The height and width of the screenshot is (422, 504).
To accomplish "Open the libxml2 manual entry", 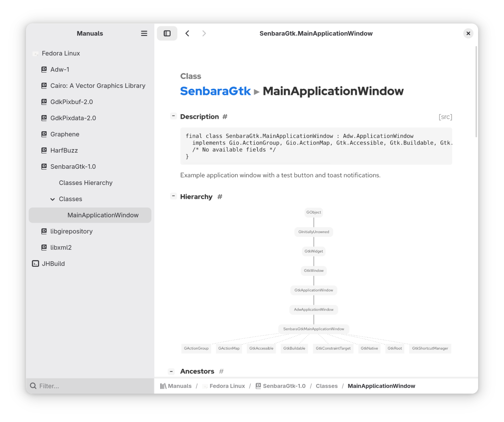I will (90, 247).
